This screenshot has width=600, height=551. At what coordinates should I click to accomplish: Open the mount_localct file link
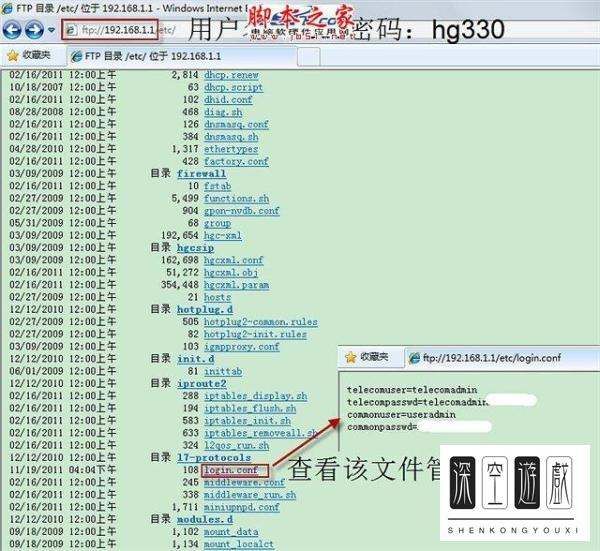(x=239, y=544)
